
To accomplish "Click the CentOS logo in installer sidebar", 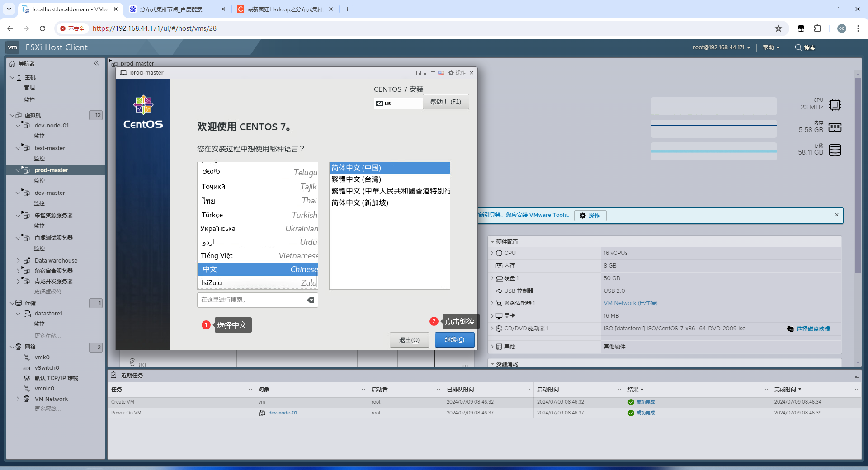I will [x=143, y=112].
